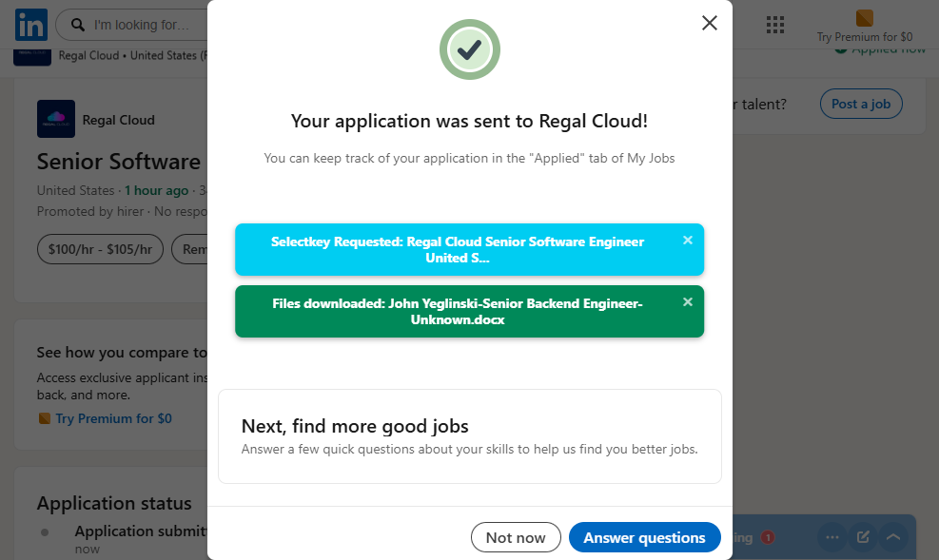The image size is (939, 560).
Task: Dismiss the Files downloaded notification
Action: tap(688, 302)
